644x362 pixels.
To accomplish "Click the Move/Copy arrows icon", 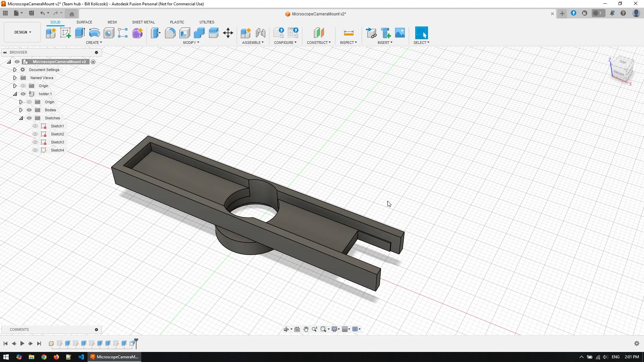I will click(x=228, y=33).
